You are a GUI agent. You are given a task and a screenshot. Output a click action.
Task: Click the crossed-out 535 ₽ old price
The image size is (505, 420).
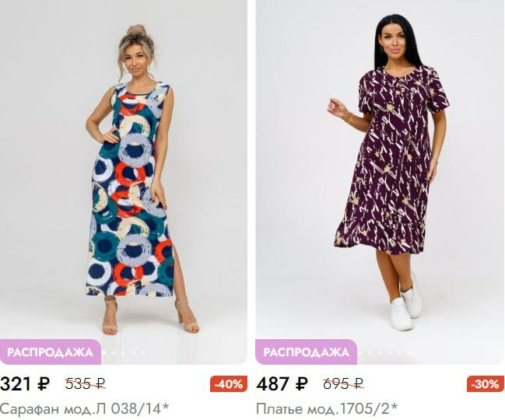point(86,383)
